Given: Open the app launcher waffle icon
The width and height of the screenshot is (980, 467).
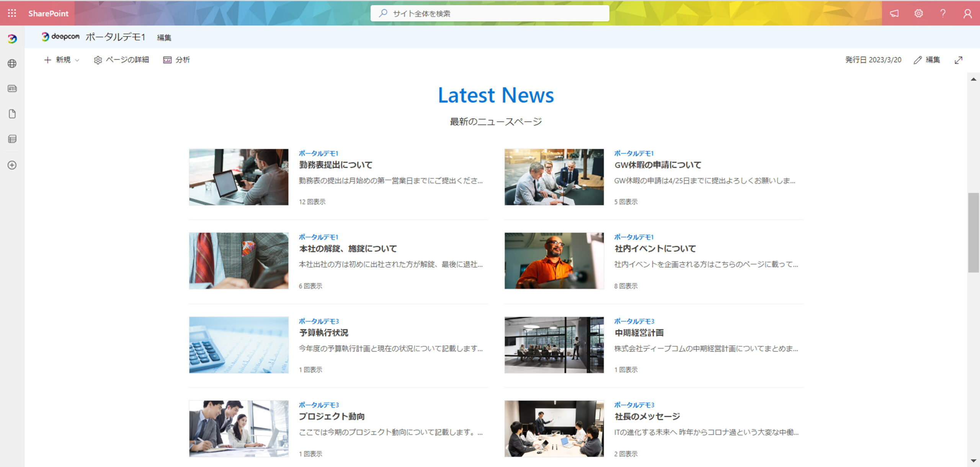Looking at the screenshot, I should [12, 13].
